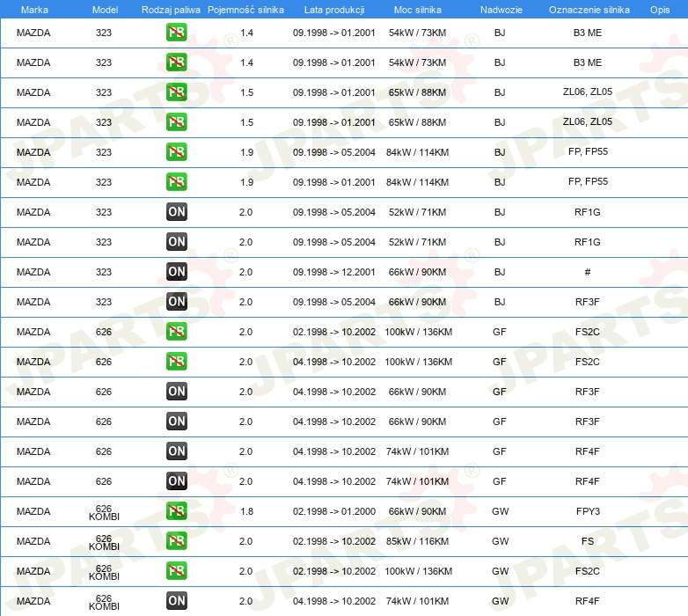This screenshot has width=688, height=616.
Task: Select MAZDA cell in the 1.8 FPY3 row
Action: (x=33, y=511)
